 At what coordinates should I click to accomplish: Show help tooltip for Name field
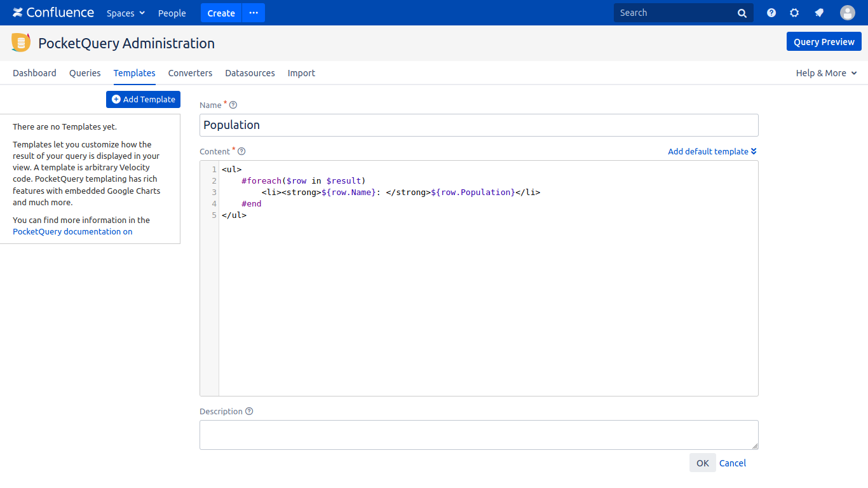[x=233, y=105]
